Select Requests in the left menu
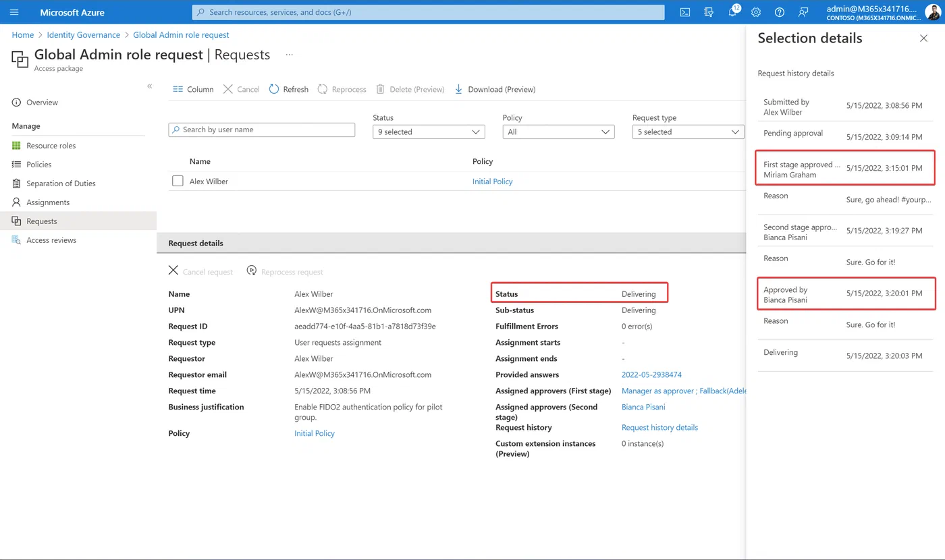This screenshot has width=945, height=560. click(78, 221)
